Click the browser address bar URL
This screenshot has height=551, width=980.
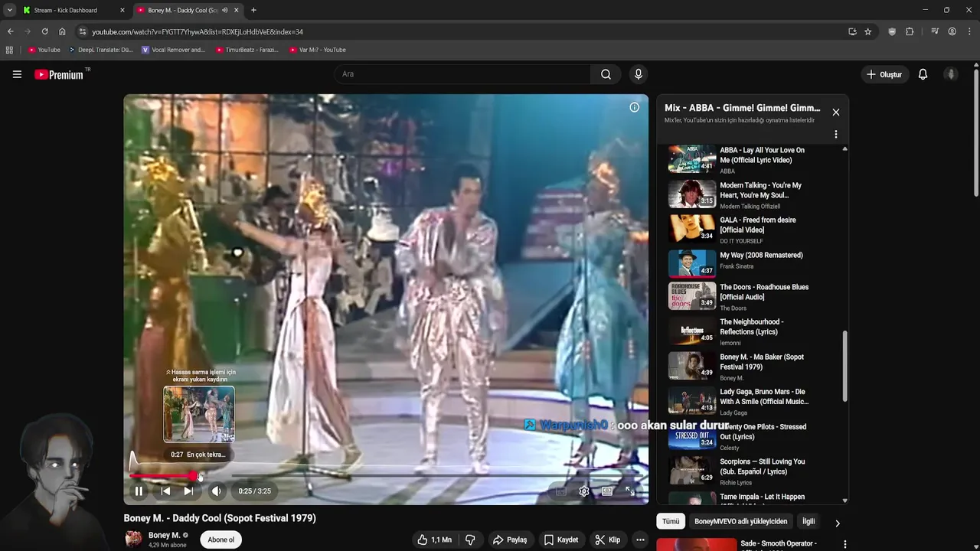(x=198, y=32)
